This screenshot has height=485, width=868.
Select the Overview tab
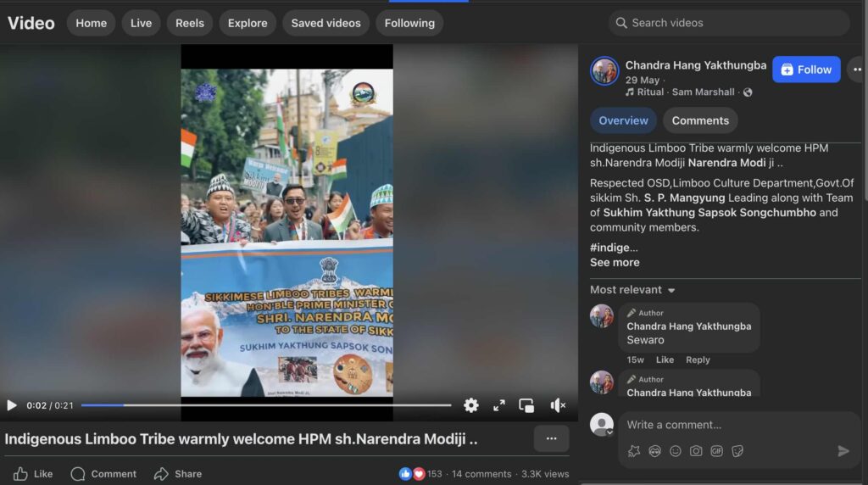tap(623, 120)
